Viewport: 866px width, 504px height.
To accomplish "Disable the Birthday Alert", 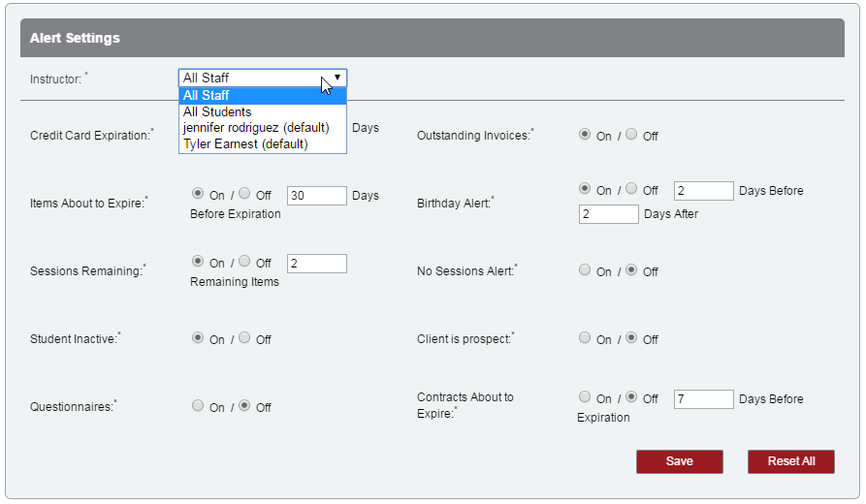I will (631, 189).
